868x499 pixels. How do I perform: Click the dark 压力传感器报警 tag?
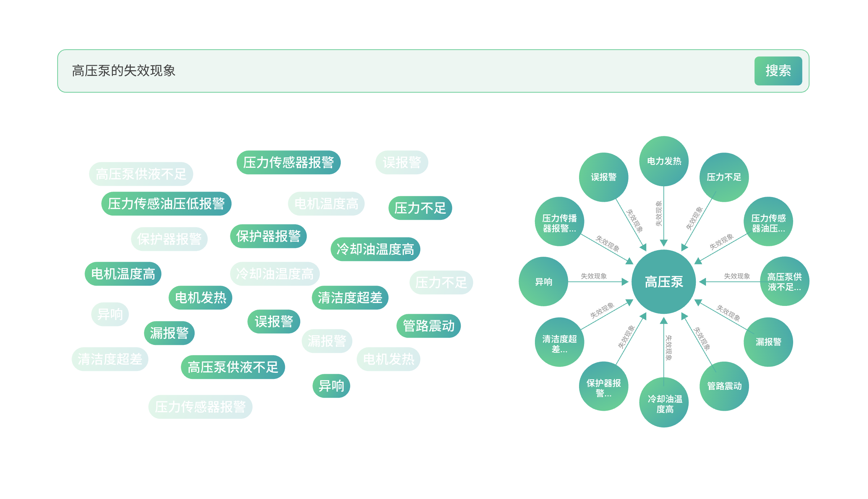[289, 162]
